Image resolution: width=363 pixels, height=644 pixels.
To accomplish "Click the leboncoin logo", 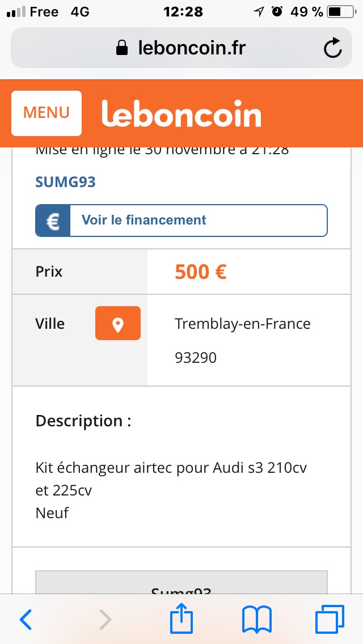I will (x=181, y=114).
